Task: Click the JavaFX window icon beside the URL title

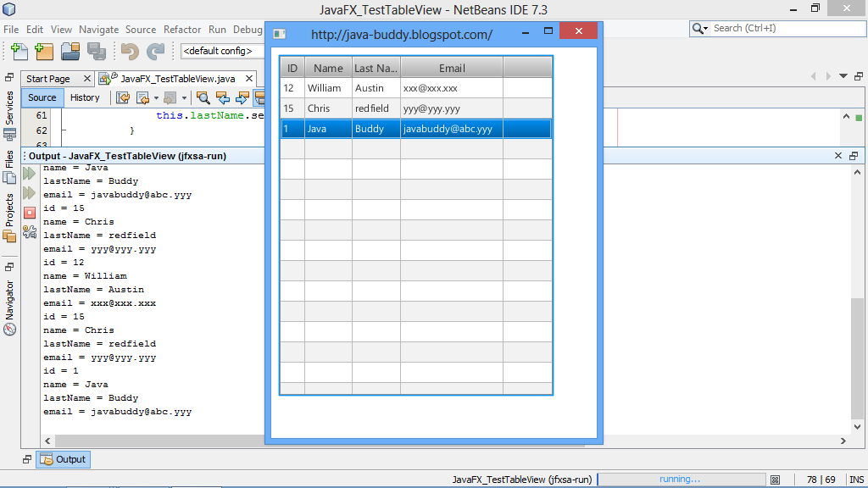Action: [x=280, y=34]
